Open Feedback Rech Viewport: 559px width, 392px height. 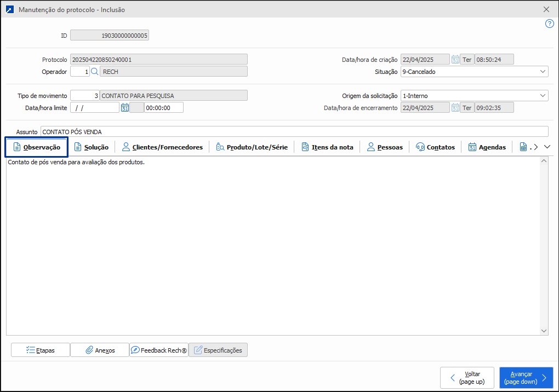click(x=159, y=350)
